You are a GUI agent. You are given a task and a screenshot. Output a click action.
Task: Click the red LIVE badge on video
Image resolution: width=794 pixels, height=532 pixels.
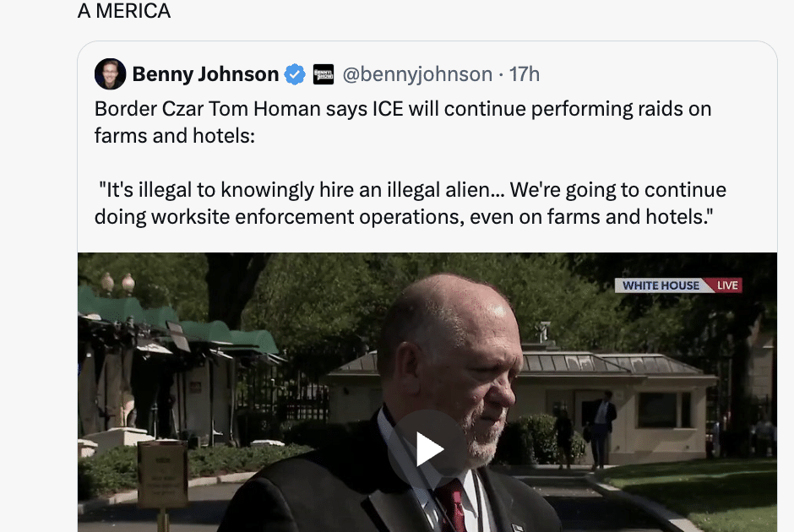coord(727,285)
